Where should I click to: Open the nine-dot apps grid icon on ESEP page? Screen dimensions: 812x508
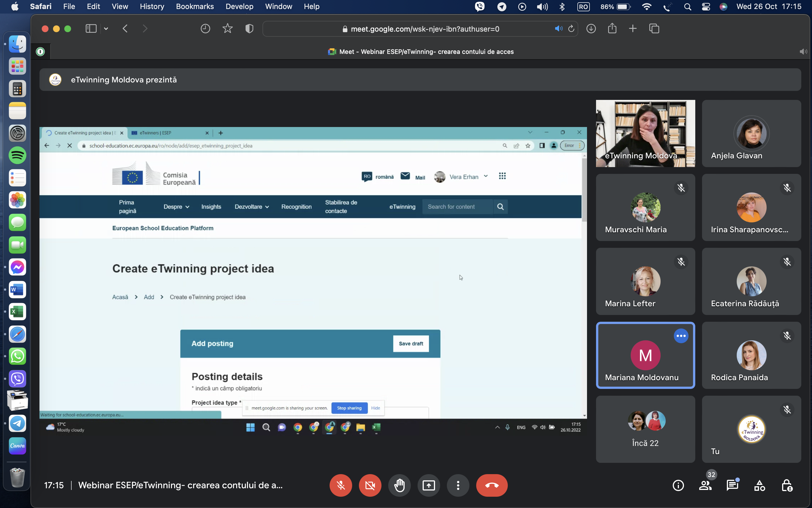(x=502, y=176)
